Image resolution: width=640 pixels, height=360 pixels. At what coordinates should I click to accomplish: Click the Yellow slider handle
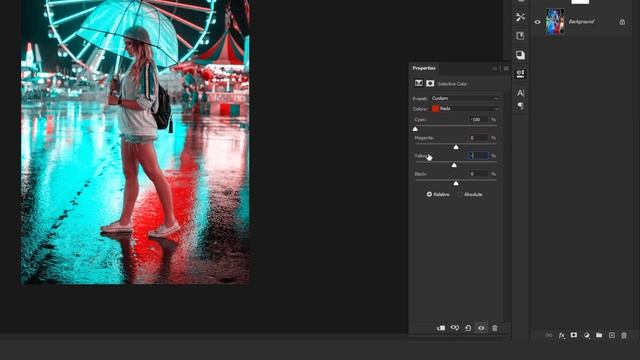(x=454, y=165)
